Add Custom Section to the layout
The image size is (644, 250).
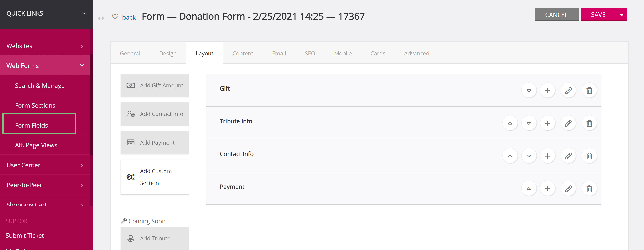[155, 177]
